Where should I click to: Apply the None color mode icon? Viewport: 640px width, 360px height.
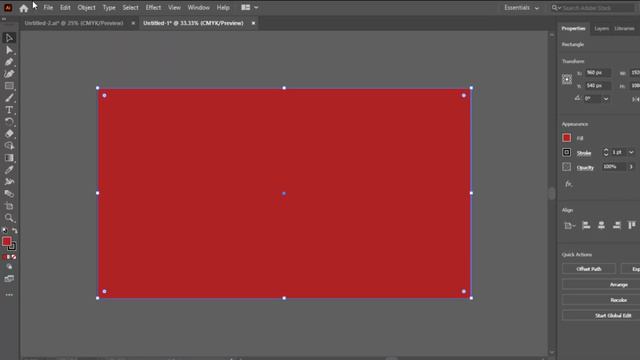click(x=14, y=257)
